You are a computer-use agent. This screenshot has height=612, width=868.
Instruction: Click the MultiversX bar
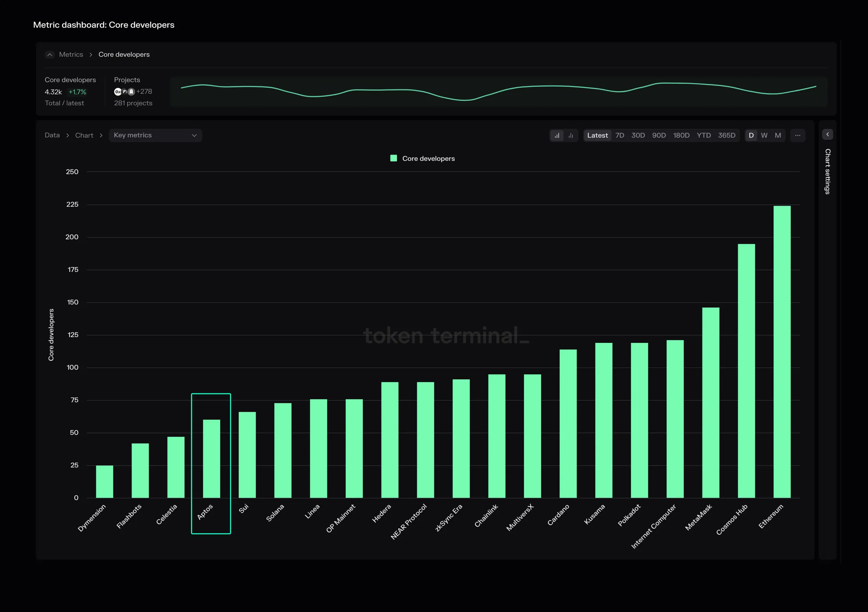pos(533,436)
